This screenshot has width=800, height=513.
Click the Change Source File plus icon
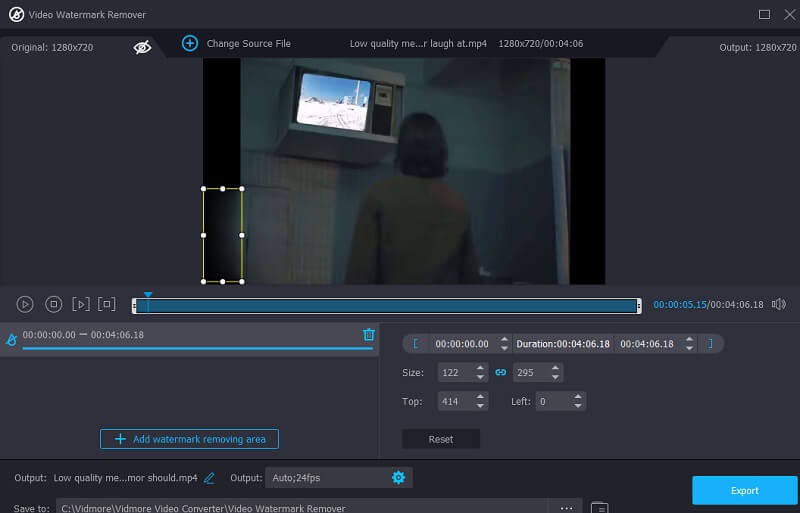click(x=190, y=44)
